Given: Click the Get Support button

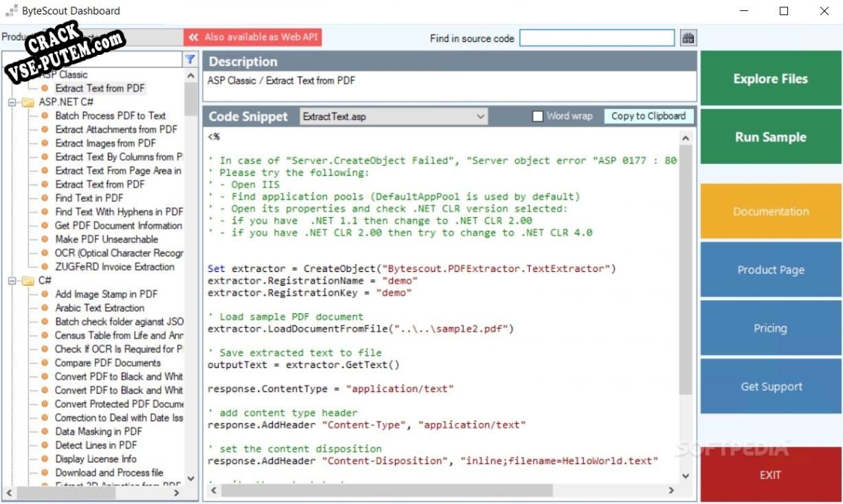Looking at the screenshot, I should (x=771, y=386).
